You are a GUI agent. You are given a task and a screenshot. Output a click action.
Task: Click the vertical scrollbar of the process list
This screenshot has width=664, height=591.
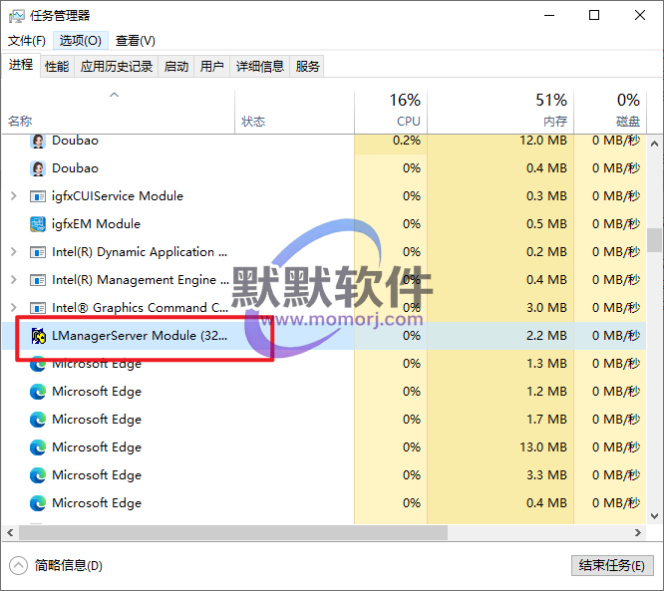tap(654, 240)
